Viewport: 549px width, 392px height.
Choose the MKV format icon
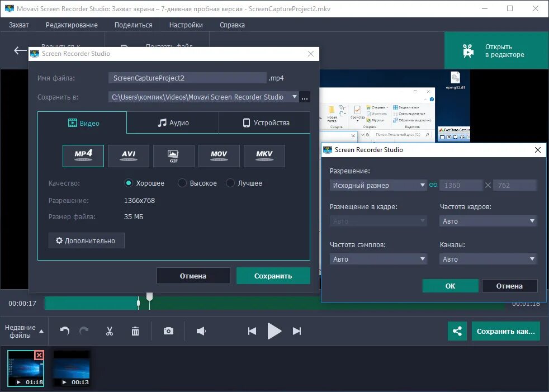point(264,156)
